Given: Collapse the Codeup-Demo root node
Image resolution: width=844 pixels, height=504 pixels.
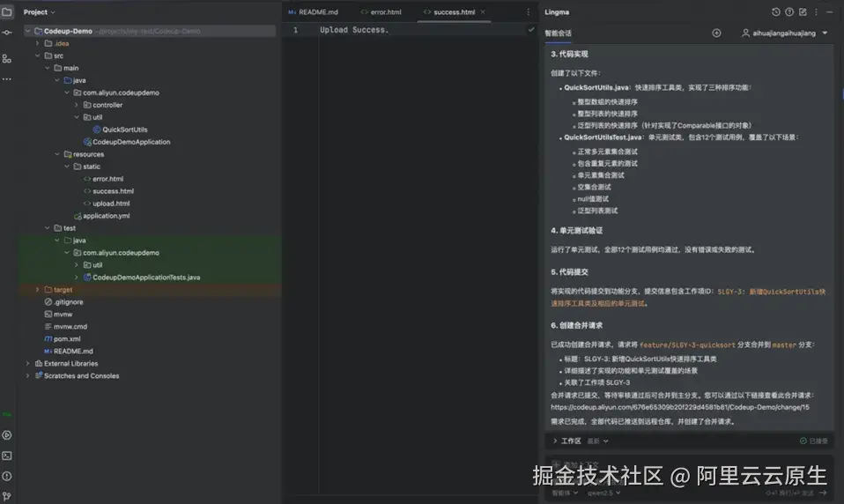Looking at the screenshot, I should coord(27,31).
